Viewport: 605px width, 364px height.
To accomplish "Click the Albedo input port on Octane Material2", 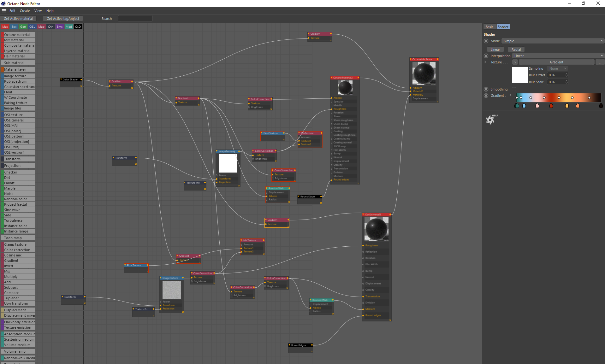I will (x=331, y=98).
